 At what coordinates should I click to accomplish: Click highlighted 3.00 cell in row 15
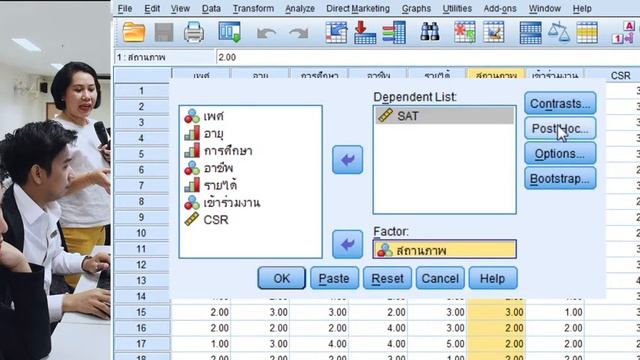496,312
